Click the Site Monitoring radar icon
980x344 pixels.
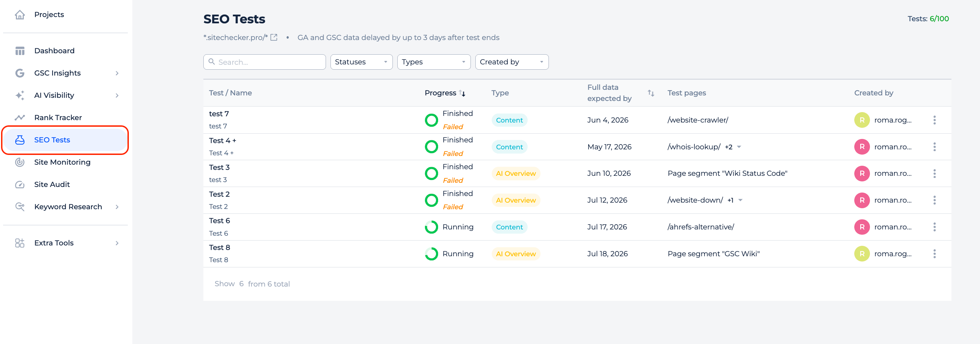point(20,162)
